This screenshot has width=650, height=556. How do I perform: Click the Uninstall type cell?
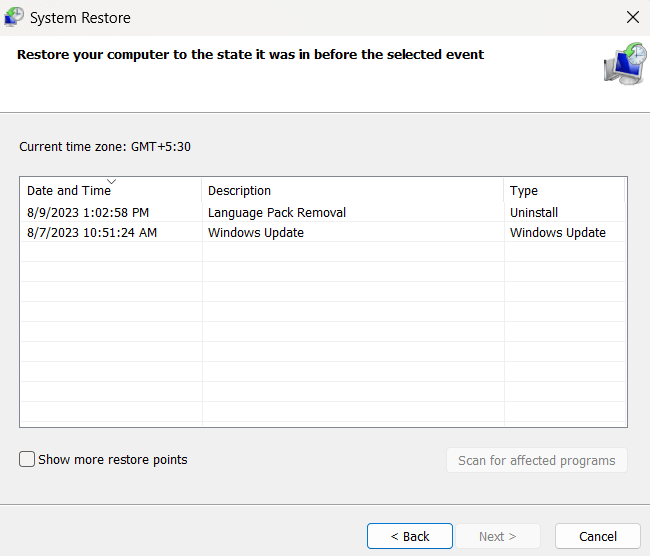[x=534, y=212]
